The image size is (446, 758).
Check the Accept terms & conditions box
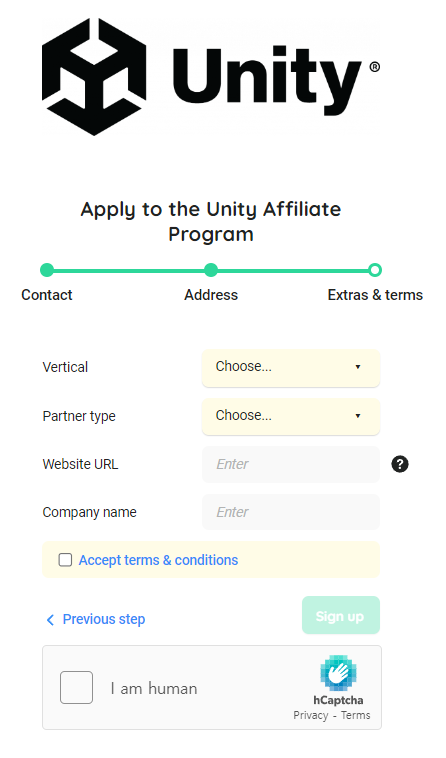65,560
